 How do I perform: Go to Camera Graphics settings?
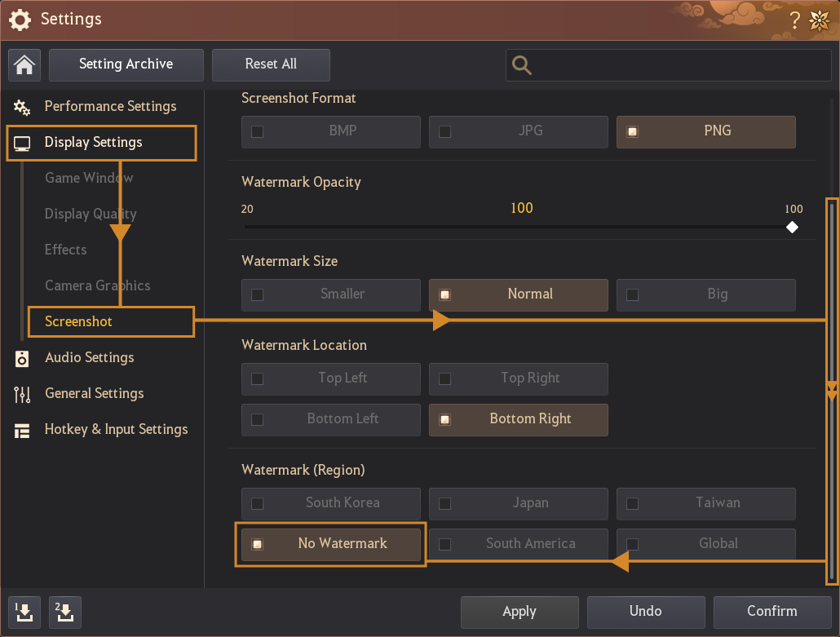coord(97,285)
